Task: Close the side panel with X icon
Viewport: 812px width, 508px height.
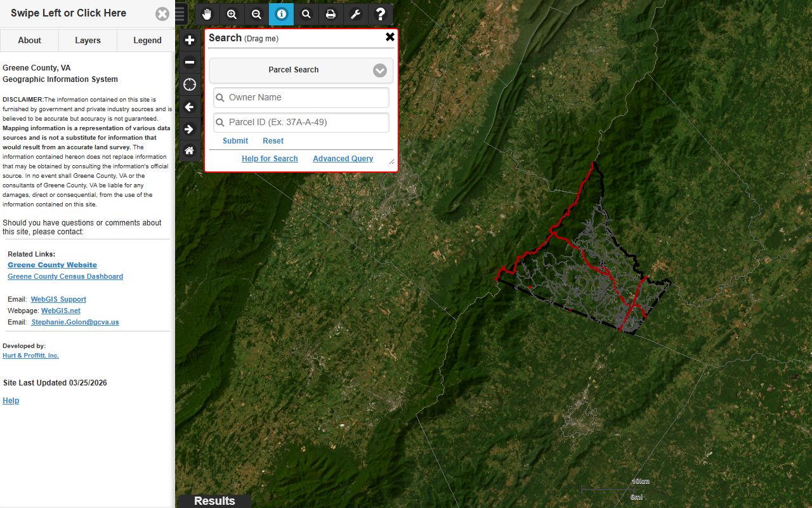Action: pos(162,14)
